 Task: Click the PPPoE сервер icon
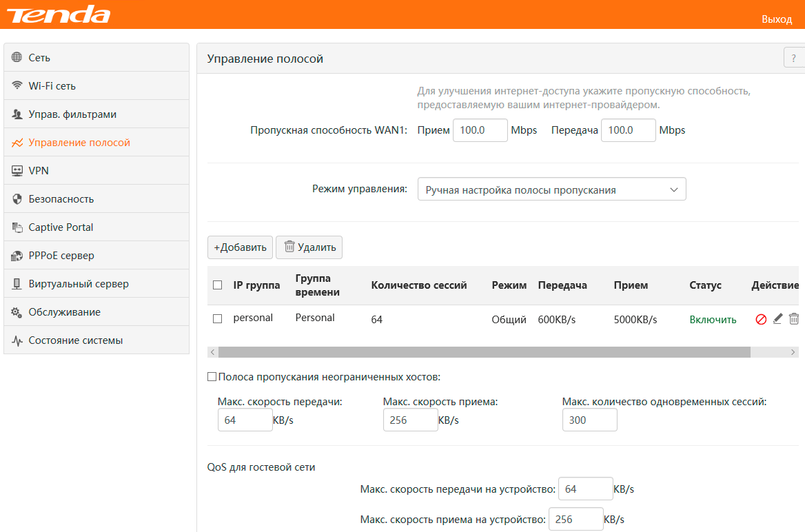point(17,255)
